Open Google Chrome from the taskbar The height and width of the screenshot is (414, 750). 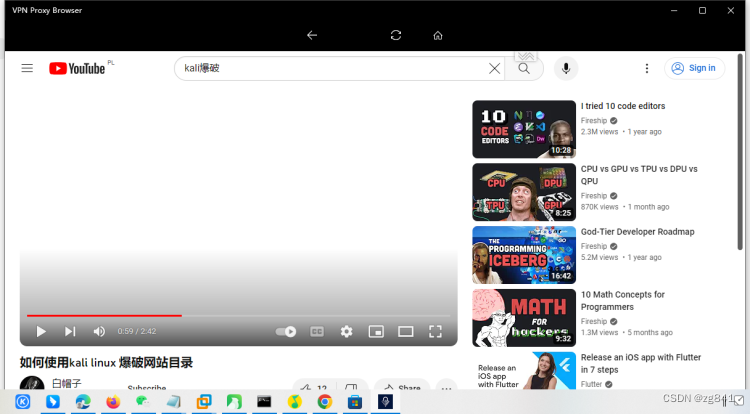pyautogui.click(x=324, y=402)
